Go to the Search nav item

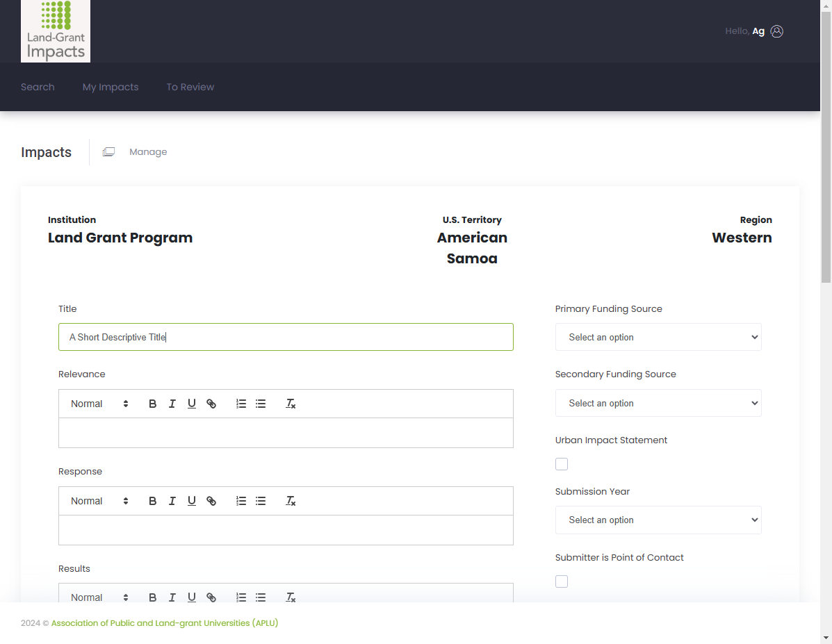[38, 87]
